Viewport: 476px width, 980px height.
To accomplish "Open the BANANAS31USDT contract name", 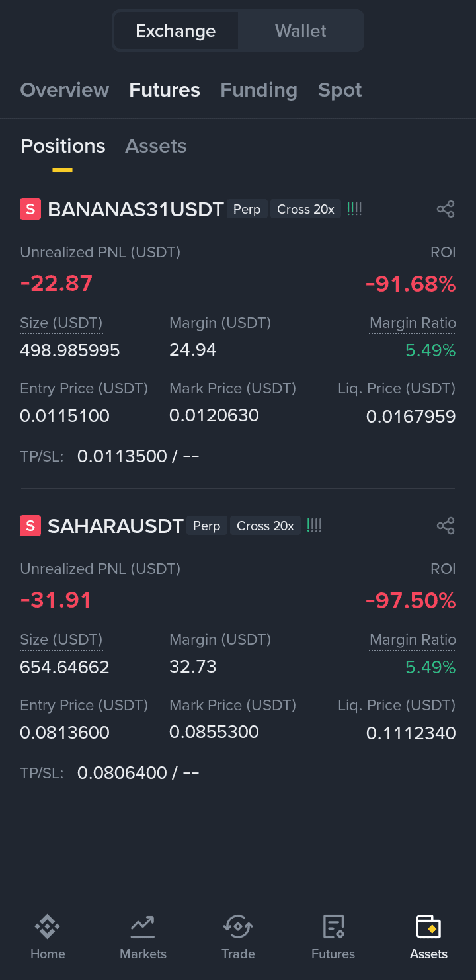I will (136, 210).
